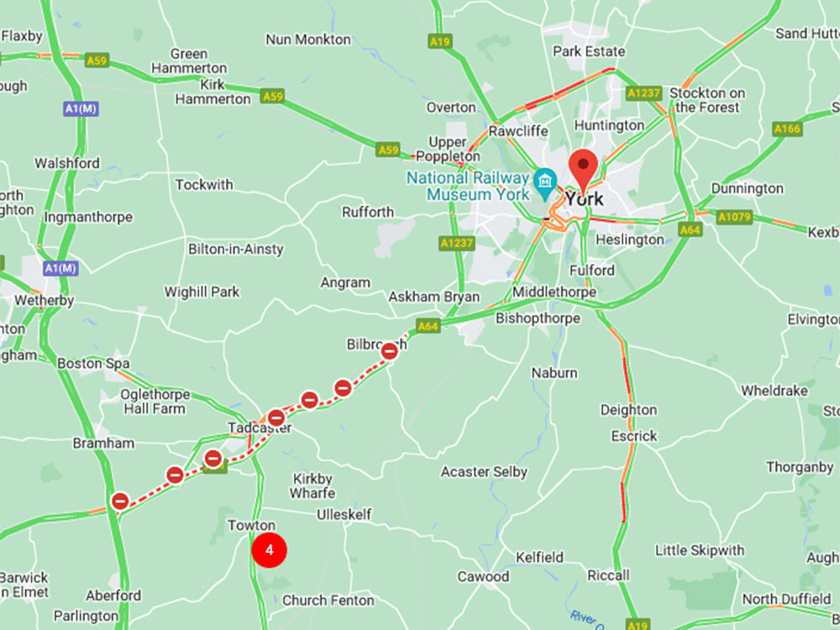Click the A166 road shield
Image resolution: width=840 pixels, height=630 pixels.
pos(788,129)
